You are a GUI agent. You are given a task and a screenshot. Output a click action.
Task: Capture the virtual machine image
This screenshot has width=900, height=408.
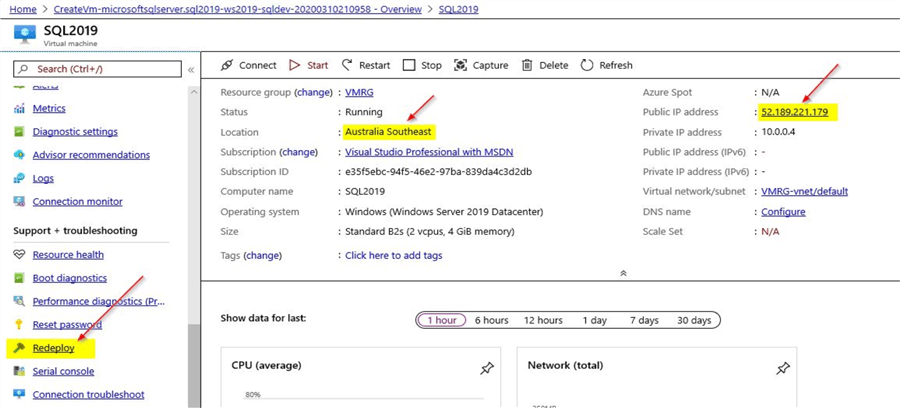tap(481, 65)
